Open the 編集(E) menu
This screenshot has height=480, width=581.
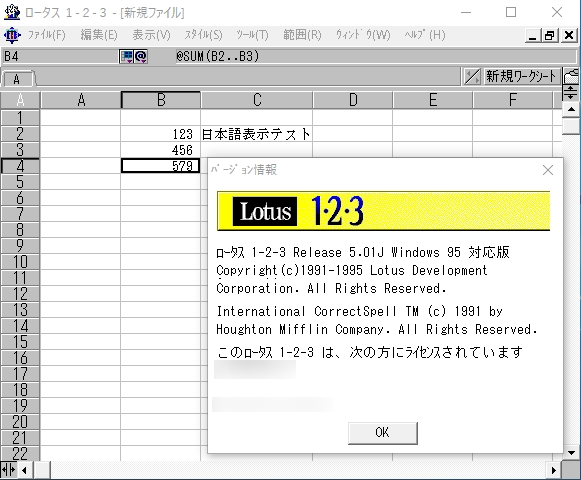(99, 35)
